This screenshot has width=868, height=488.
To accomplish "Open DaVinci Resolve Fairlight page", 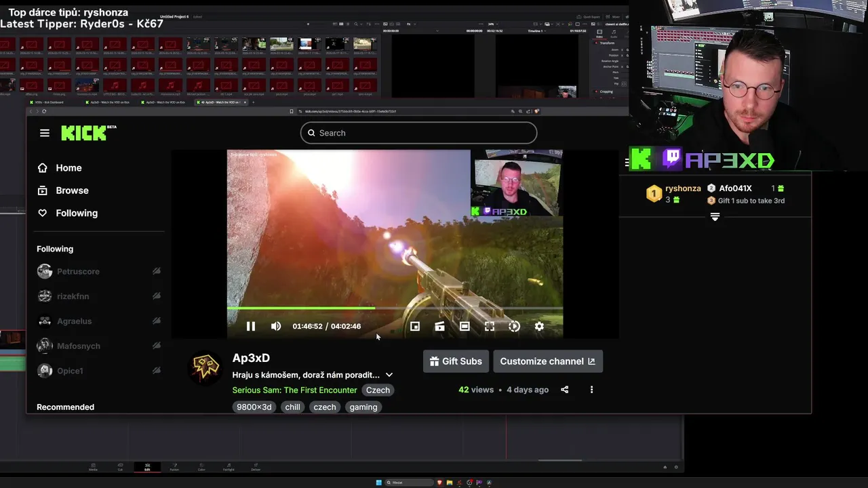I will (229, 467).
